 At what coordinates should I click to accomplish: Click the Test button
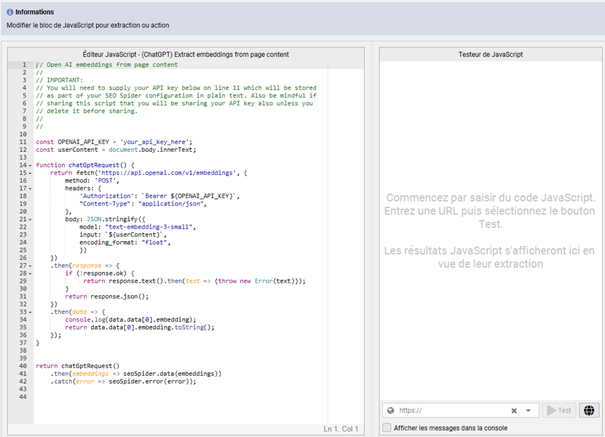tap(559, 410)
